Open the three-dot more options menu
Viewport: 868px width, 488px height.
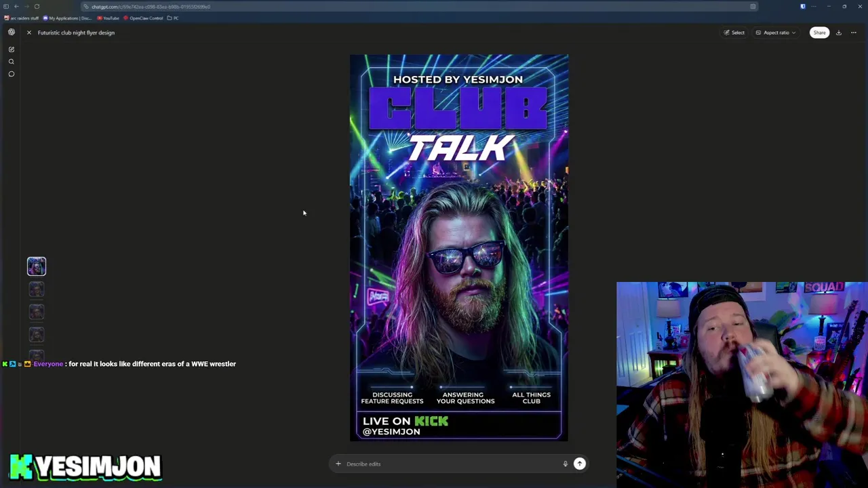(x=854, y=33)
